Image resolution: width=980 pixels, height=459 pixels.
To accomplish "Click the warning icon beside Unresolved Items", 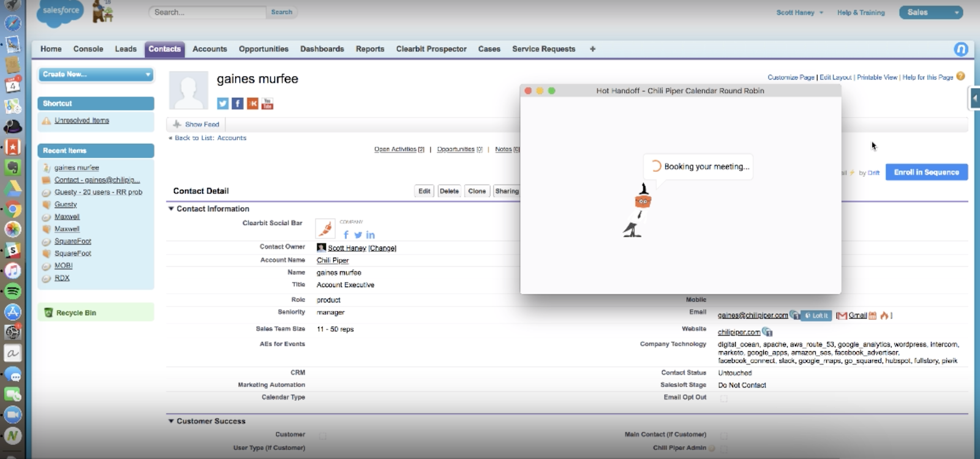I will 47,121.
